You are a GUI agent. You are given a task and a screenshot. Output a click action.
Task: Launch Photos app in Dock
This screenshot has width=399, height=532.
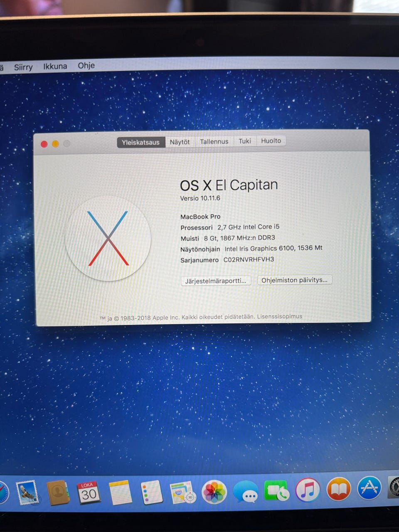pos(214,492)
